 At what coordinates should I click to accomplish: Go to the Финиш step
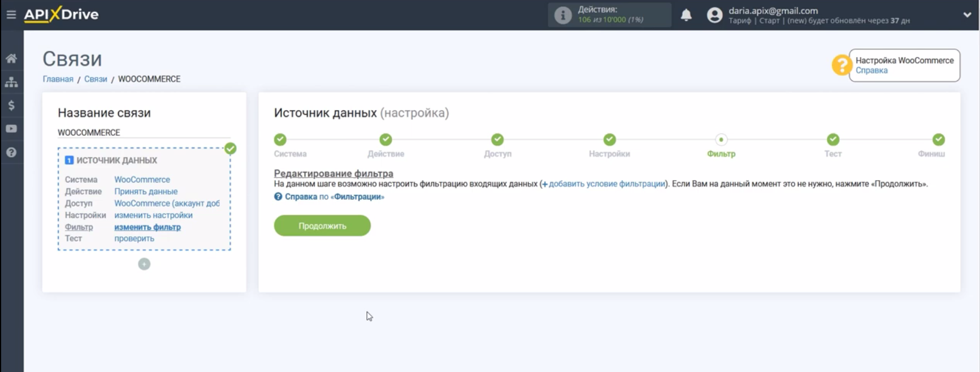click(x=939, y=140)
